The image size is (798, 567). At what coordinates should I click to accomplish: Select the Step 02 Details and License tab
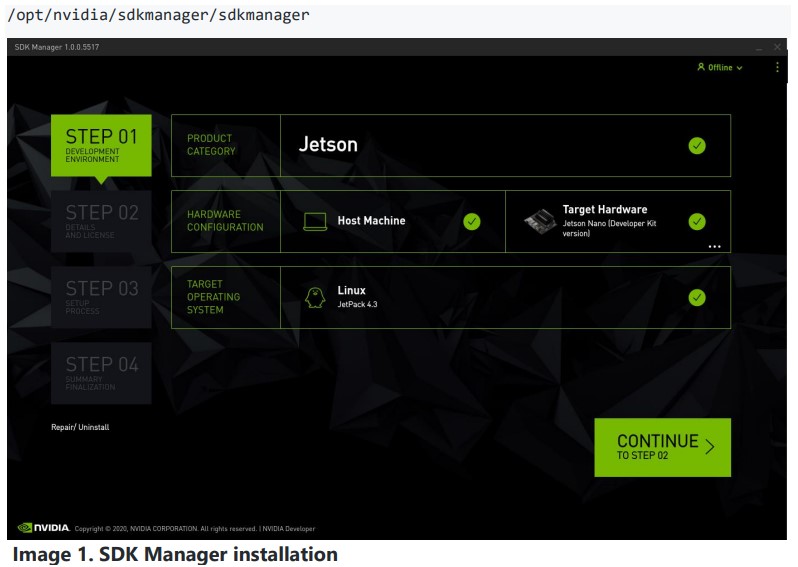pyautogui.click(x=101, y=221)
